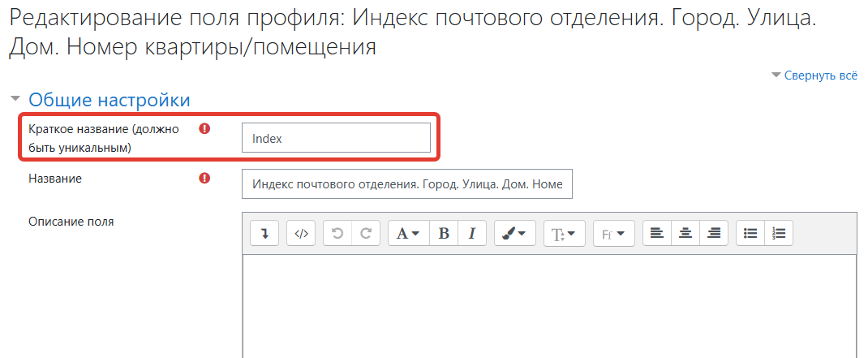Align text to the right

[x=714, y=233]
